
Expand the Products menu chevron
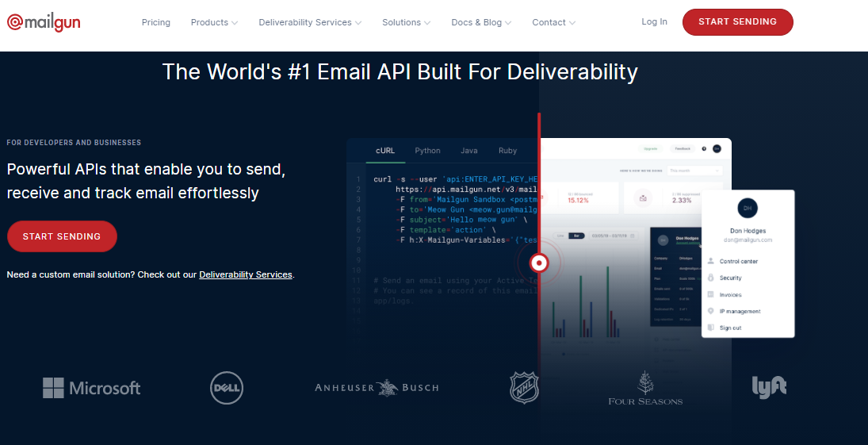click(x=235, y=23)
